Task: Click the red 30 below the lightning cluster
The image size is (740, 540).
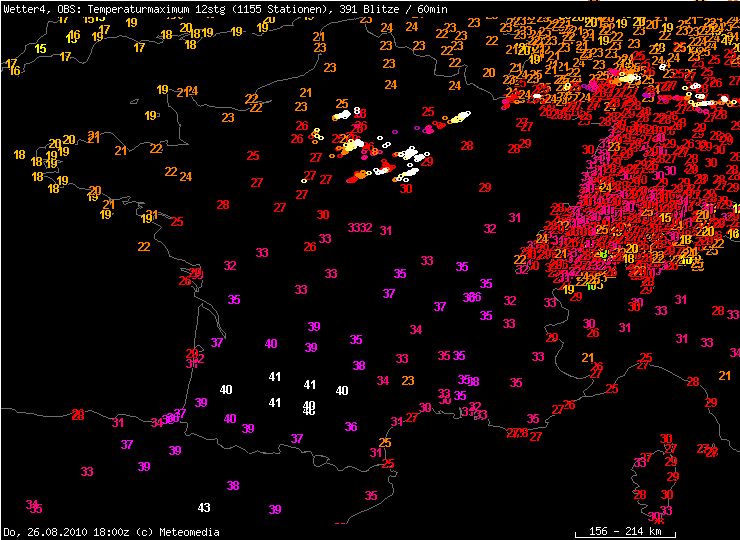Action: pos(406,188)
